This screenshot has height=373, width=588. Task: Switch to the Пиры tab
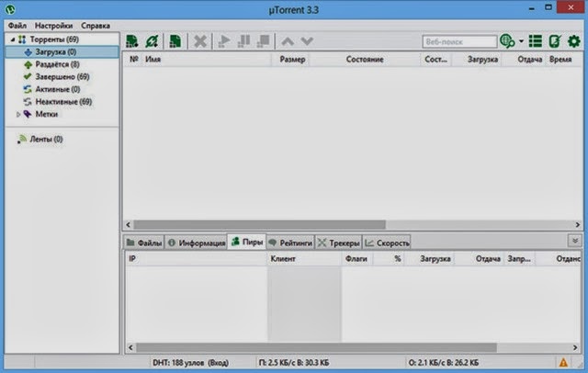pyautogui.click(x=247, y=243)
